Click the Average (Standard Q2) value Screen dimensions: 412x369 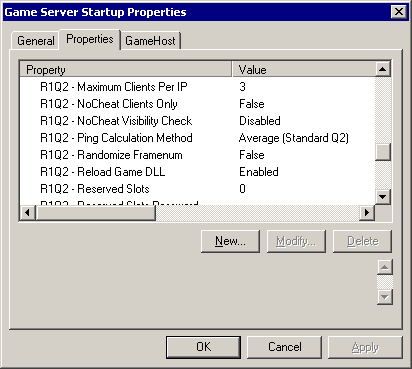coord(294,138)
